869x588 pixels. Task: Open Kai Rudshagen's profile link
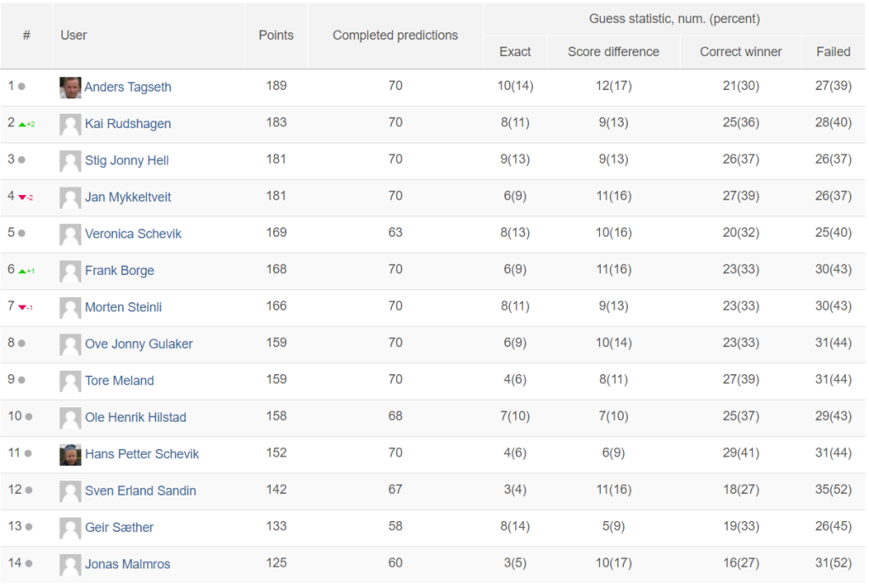(128, 124)
